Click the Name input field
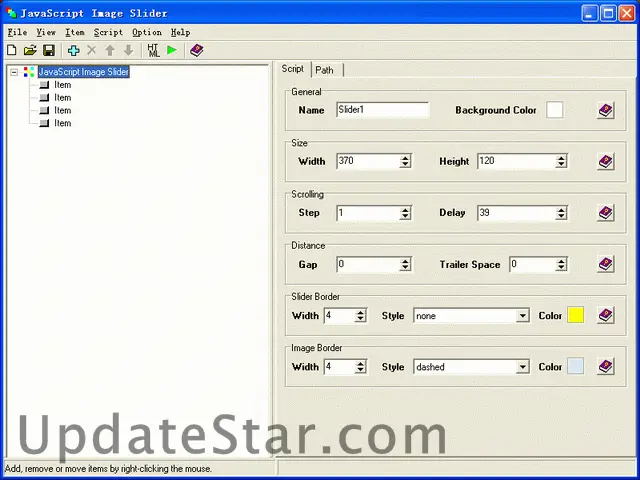Viewport: 640px width, 480px height. coord(382,110)
